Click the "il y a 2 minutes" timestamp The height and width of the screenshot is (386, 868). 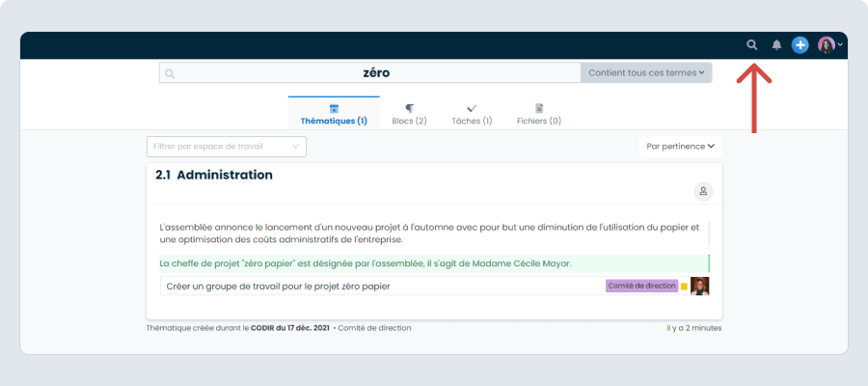694,328
